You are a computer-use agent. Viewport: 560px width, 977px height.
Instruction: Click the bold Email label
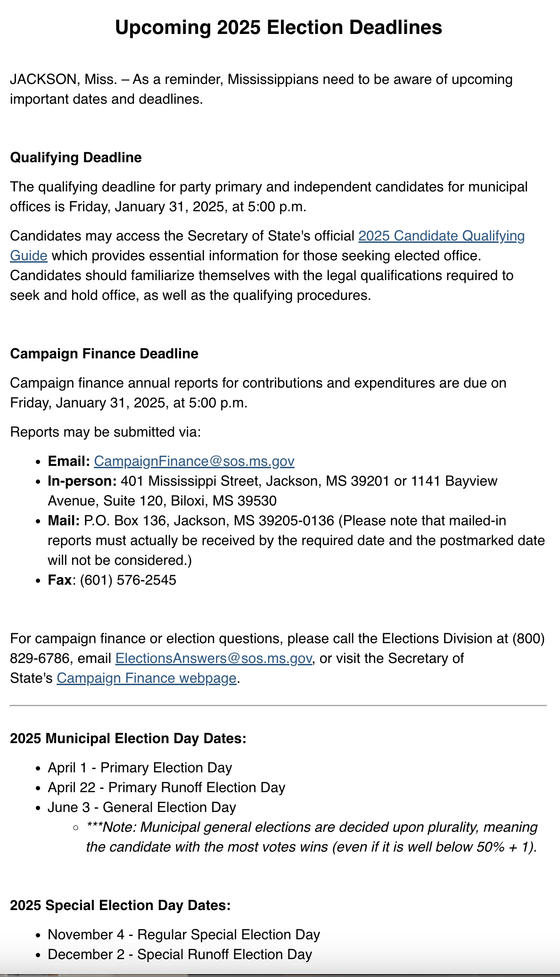coord(69,461)
